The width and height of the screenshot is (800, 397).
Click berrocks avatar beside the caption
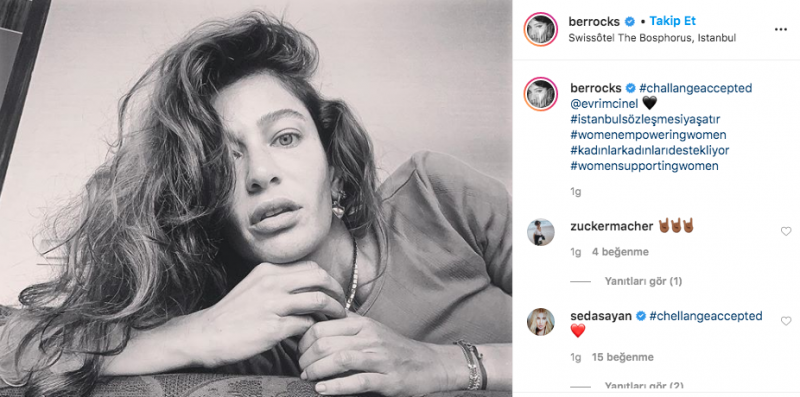click(x=540, y=94)
